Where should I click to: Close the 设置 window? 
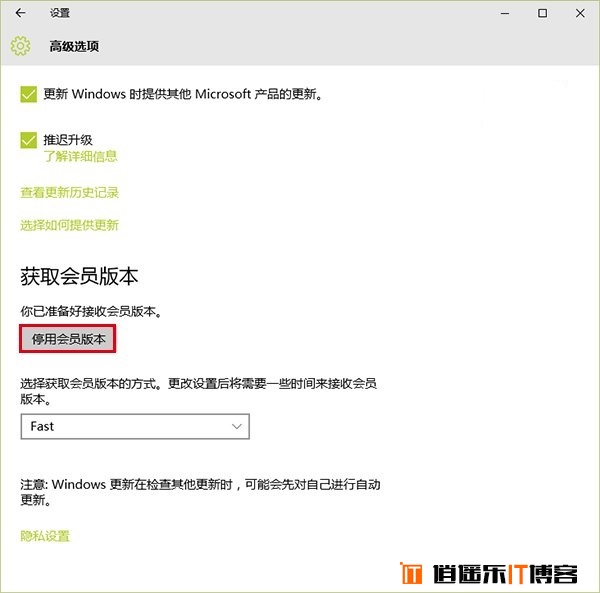point(580,13)
